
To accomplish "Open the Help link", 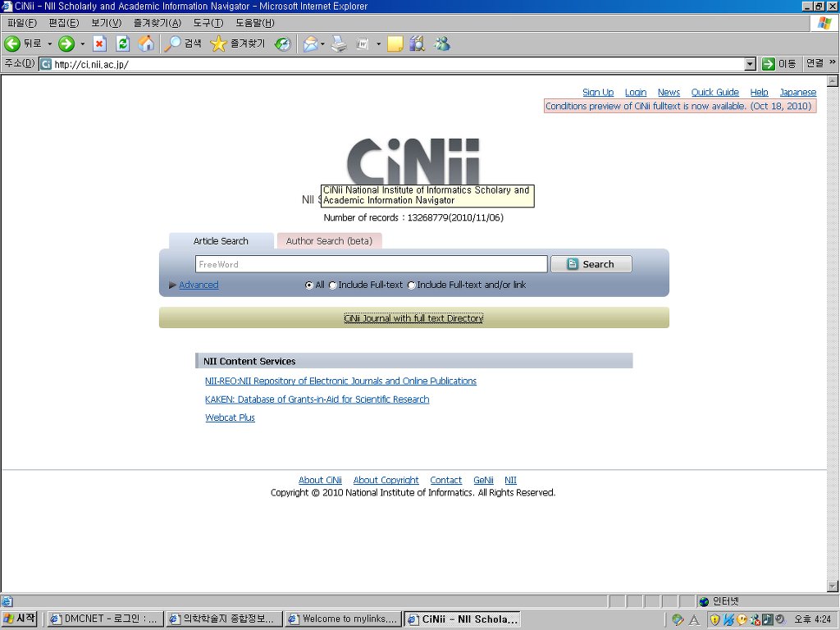I will click(x=759, y=92).
